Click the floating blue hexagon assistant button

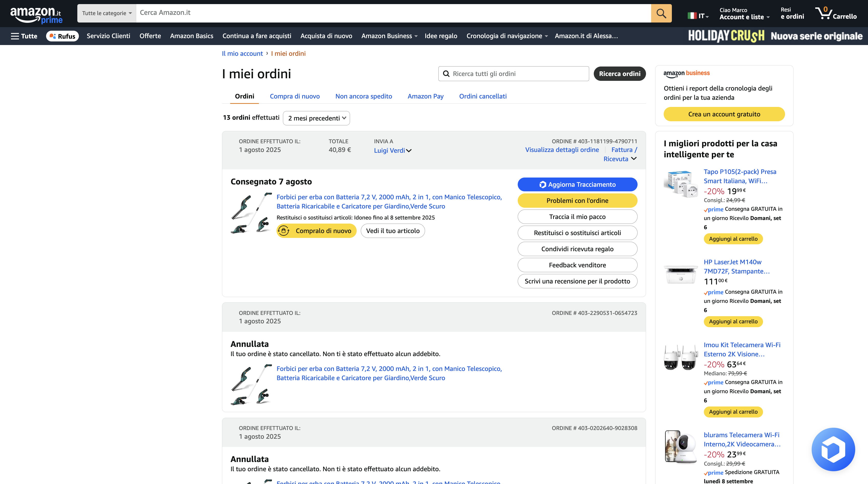[x=833, y=449]
